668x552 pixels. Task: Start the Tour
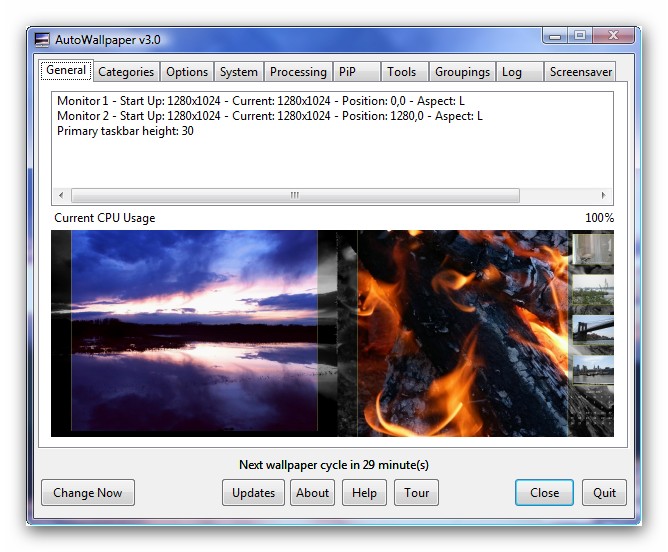(417, 493)
